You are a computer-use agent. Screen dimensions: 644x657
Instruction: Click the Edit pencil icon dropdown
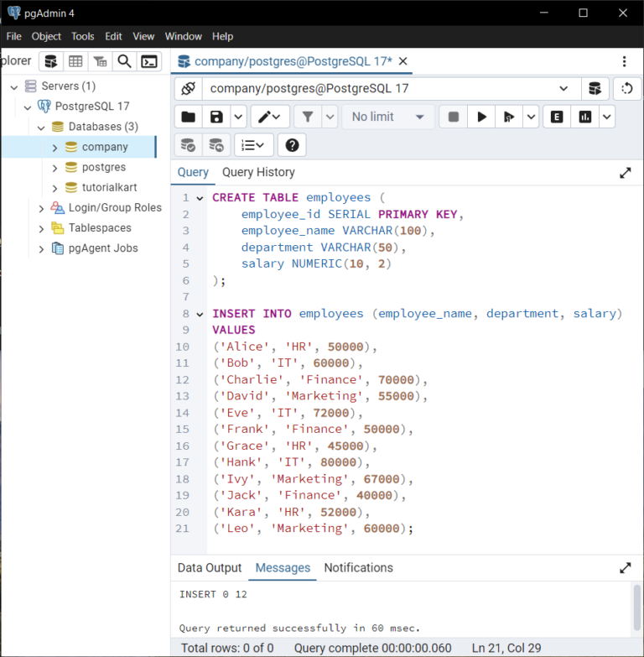[270, 117]
